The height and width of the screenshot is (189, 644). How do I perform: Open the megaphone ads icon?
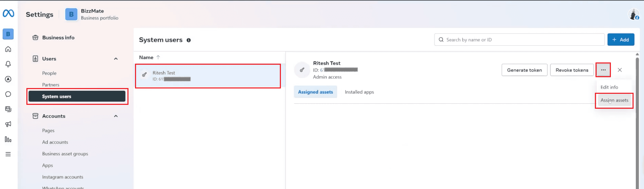[8, 124]
